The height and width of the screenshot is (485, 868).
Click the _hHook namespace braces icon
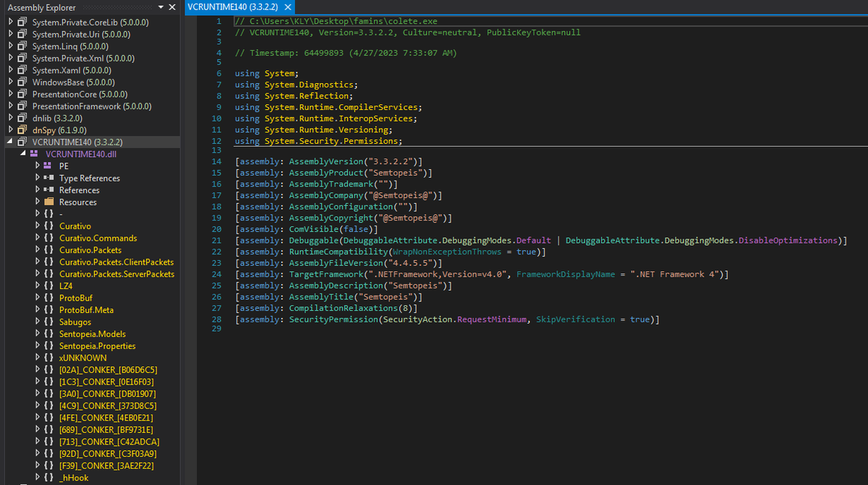(48, 478)
